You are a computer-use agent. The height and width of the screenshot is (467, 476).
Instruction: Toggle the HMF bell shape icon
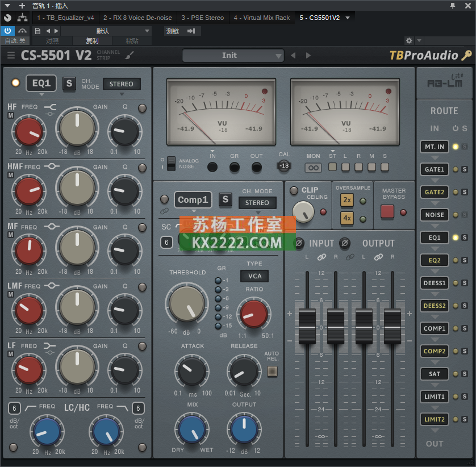52,166
